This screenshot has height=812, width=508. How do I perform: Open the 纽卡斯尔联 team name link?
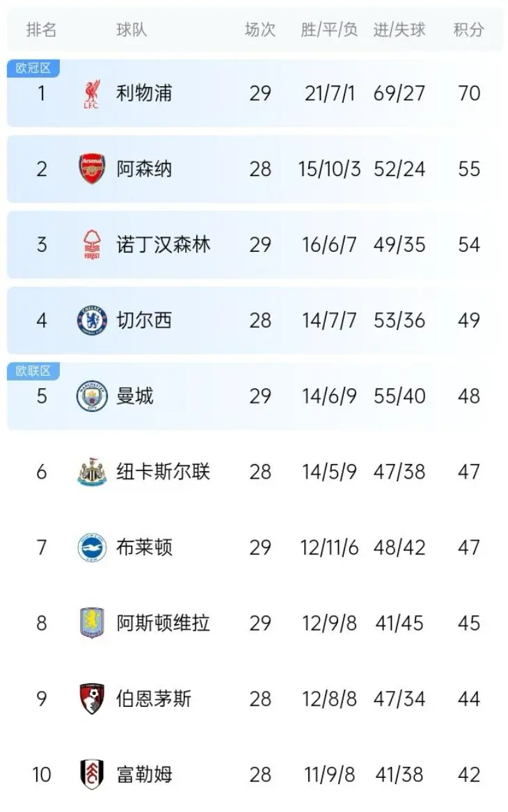pos(163,472)
